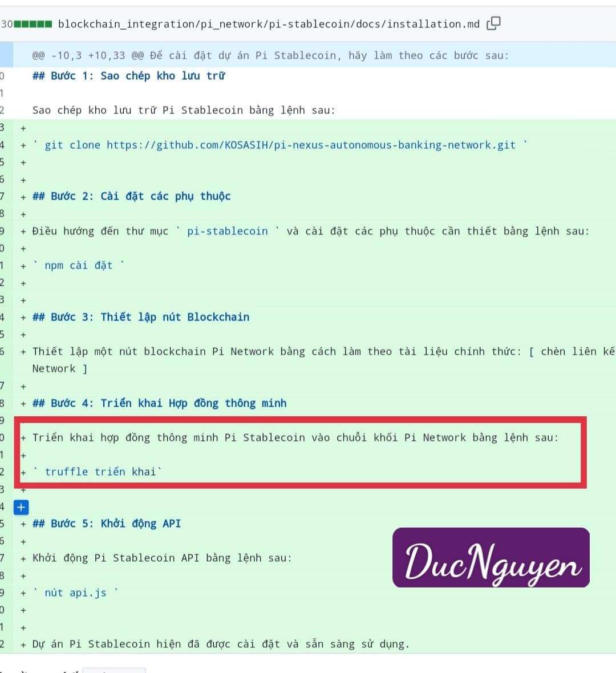616x673 pixels.
Task: Click the 'Bước 1: Sao chép kho lưu trữ' heading
Action: click(128, 76)
